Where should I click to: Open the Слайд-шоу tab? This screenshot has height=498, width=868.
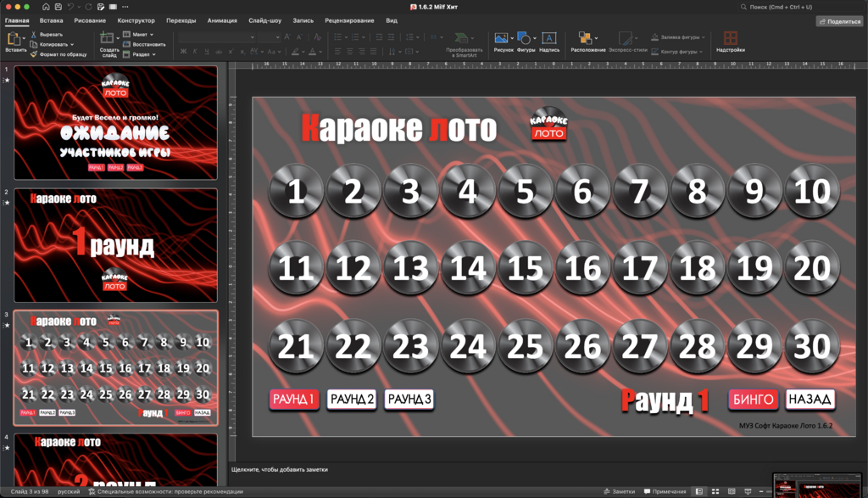[x=264, y=20]
